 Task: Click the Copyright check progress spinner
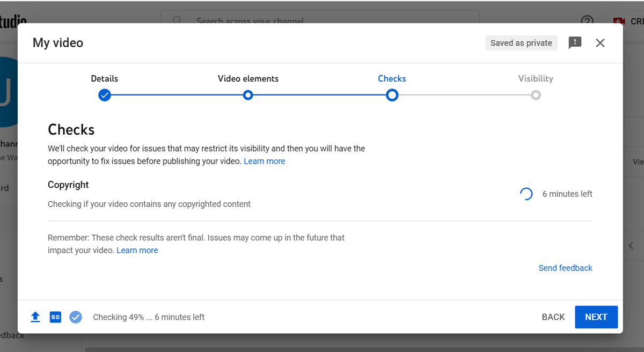[526, 193]
